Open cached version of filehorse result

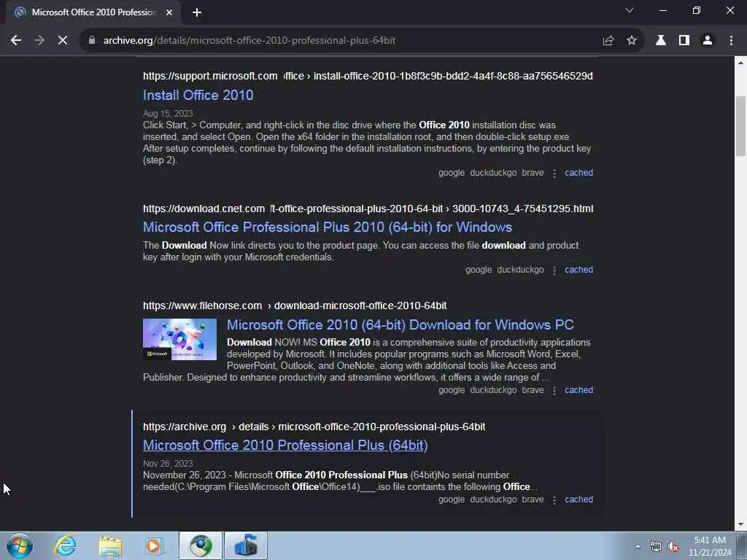point(578,390)
